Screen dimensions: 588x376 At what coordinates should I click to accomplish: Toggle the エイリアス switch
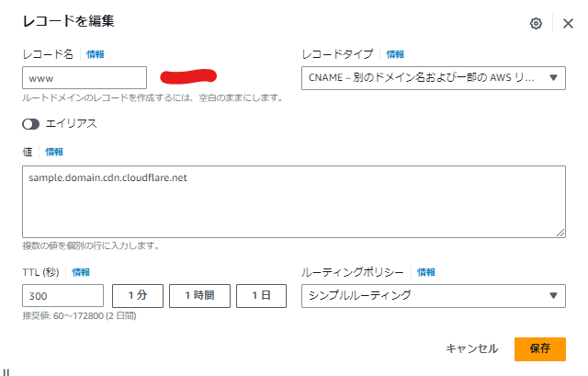[30, 124]
